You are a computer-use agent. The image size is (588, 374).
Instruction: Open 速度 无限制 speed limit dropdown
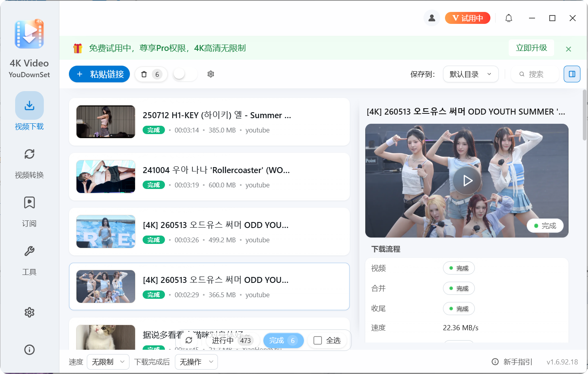pyautogui.click(x=108, y=362)
